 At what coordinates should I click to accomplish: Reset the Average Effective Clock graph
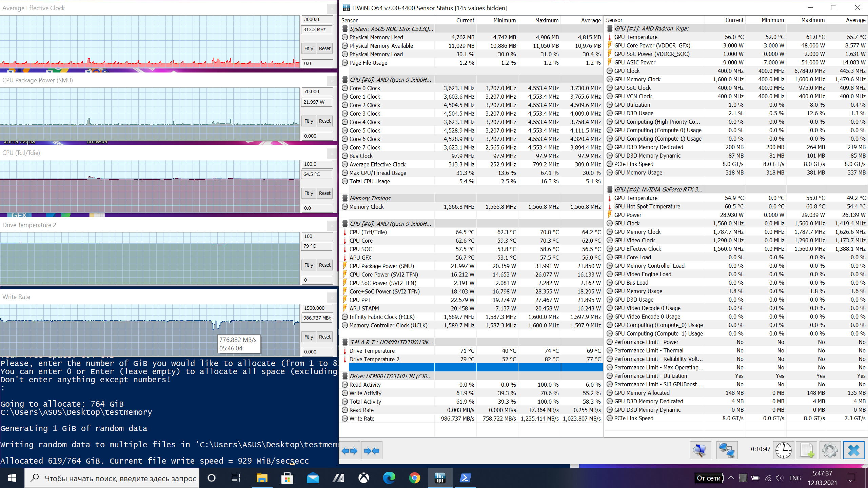324,48
